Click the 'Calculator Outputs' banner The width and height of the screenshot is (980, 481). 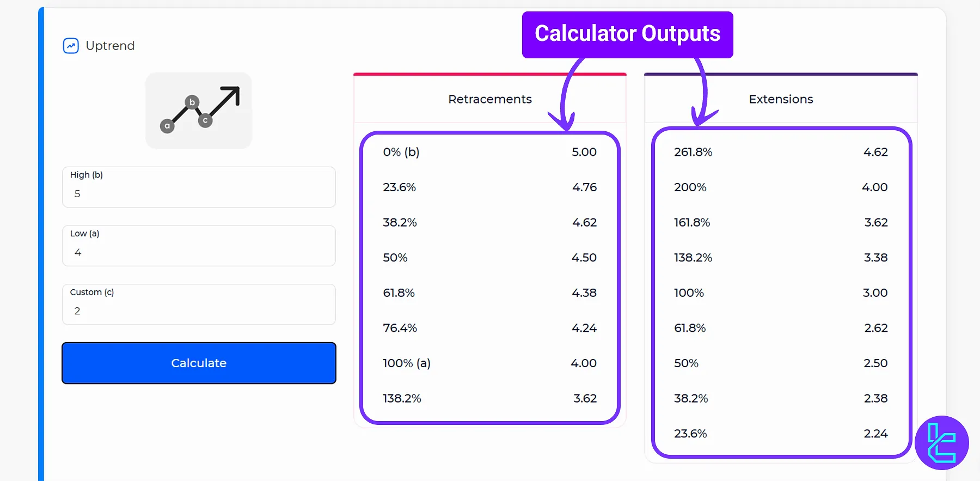point(627,34)
